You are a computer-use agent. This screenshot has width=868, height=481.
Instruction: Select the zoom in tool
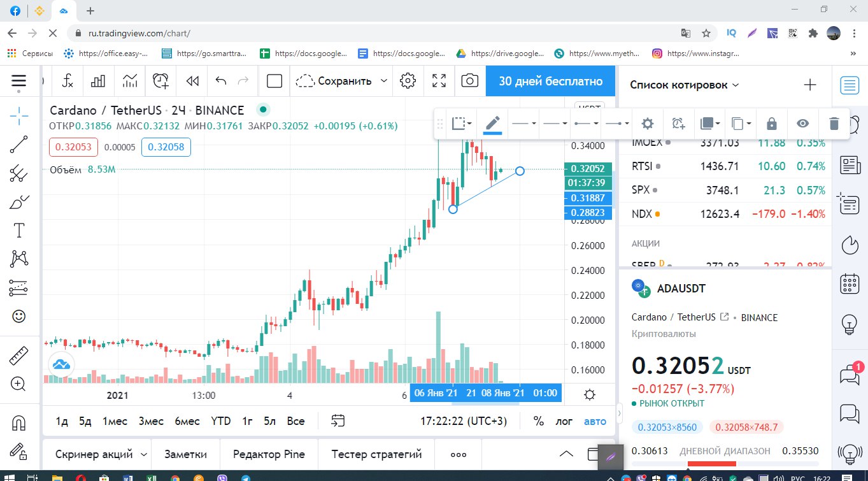(19, 384)
